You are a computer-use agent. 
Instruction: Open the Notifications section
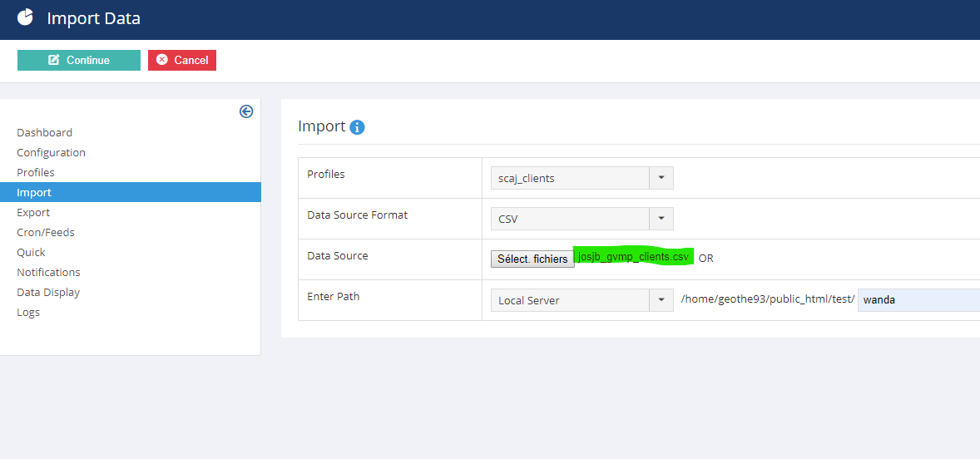48,272
